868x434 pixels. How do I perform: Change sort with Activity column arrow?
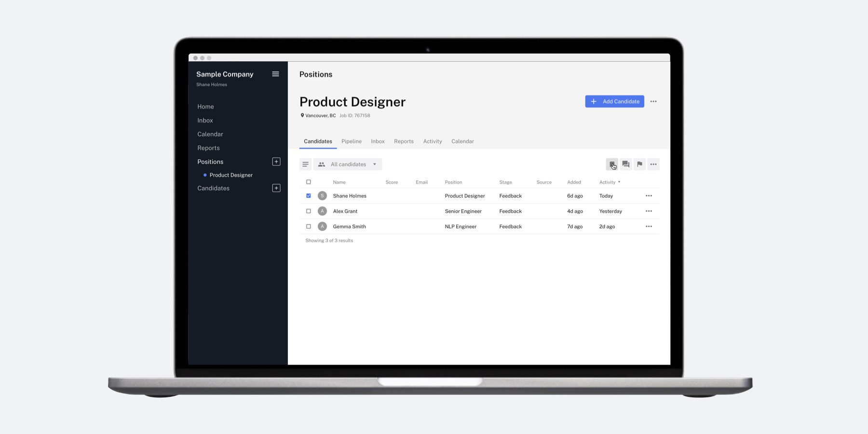[x=619, y=182]
